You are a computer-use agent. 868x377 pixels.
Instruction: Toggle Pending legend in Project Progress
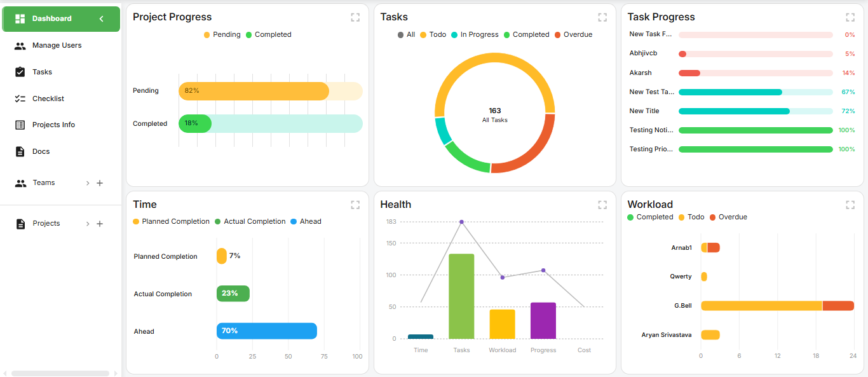(x=222, y=35)
